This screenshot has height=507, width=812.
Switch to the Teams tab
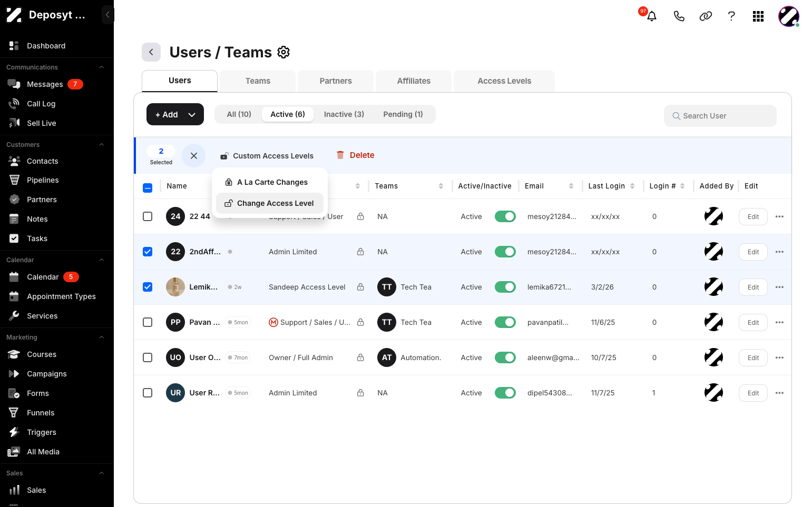(258, 81)
